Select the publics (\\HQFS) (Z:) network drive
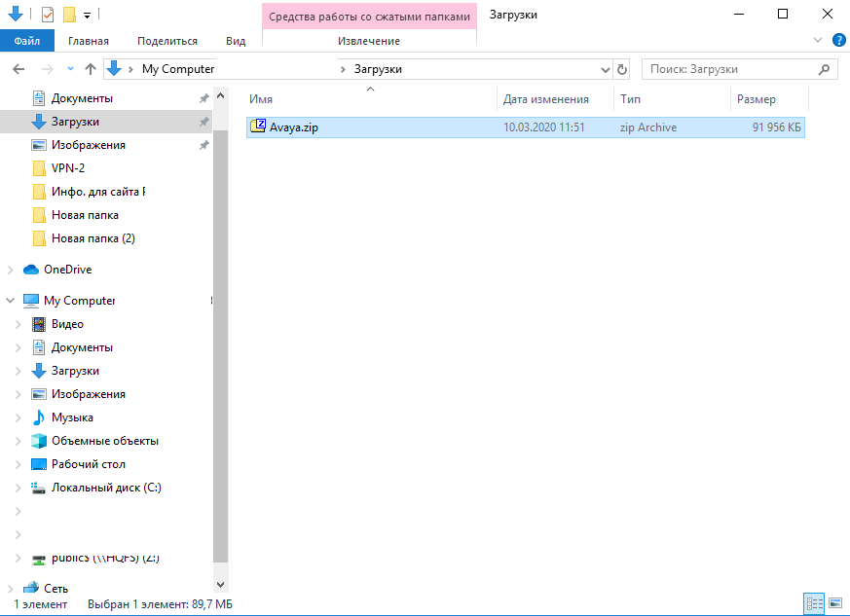Viewport: 850px width, 616px height. [x=106, y=558]
